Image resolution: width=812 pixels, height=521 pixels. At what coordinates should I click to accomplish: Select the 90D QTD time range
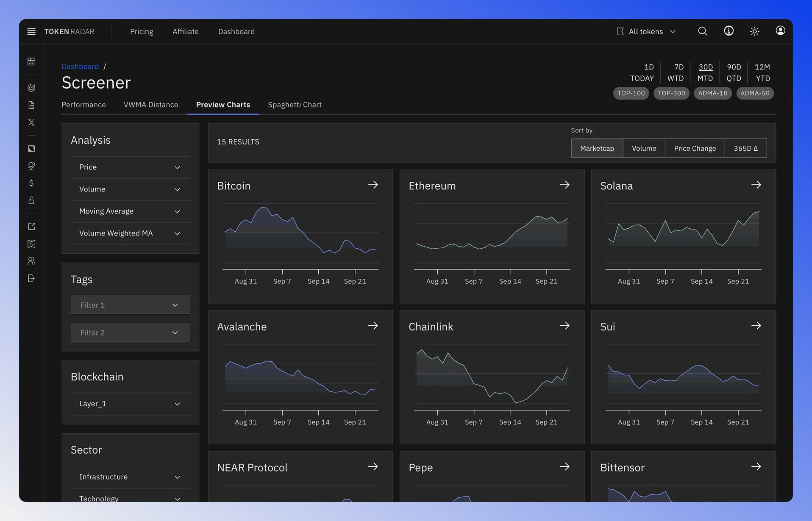click(x=734, y=72)
